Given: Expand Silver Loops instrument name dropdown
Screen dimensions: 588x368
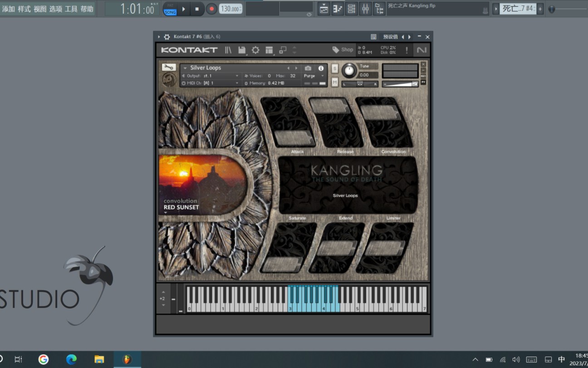Looking at the screenshot, I should 185,68.
